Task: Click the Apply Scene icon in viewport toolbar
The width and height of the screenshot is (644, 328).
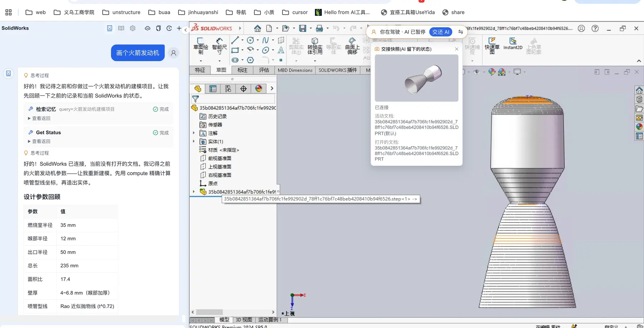Action: [502, 72]
